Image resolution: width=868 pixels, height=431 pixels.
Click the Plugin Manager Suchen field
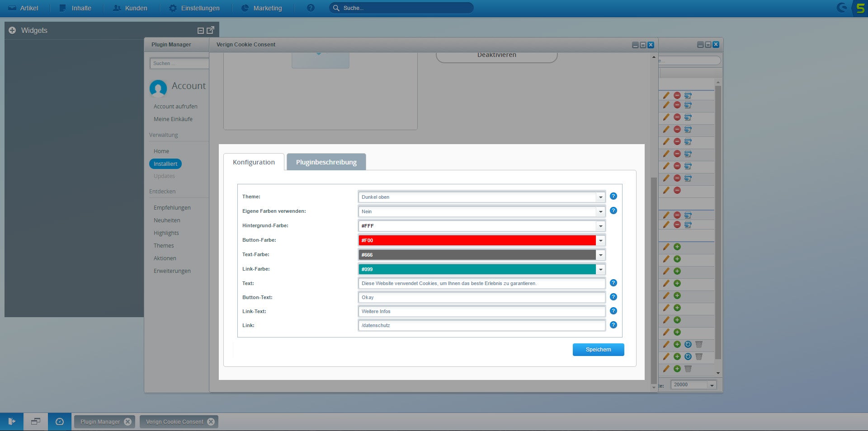pyautogui.click(x=179, y=63)
